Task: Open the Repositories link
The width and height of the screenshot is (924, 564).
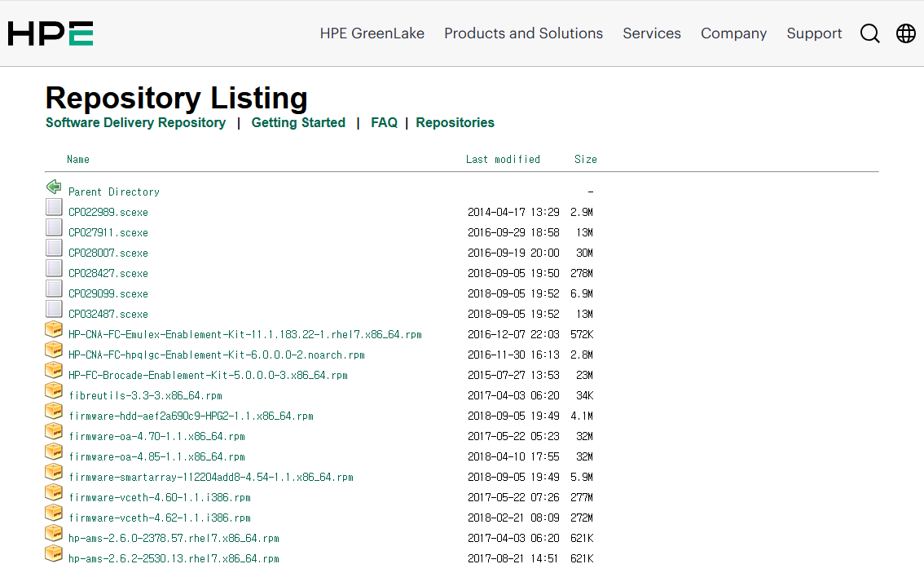Action: tap(455, 122)
